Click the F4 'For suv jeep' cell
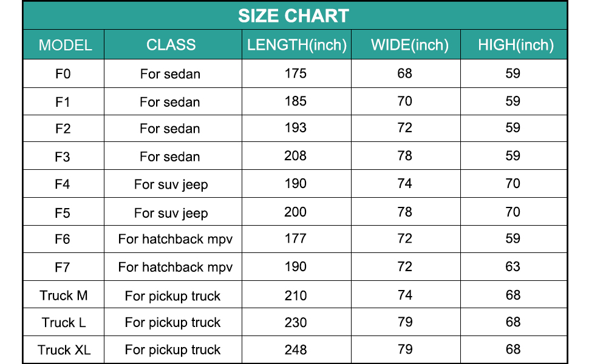Viewport: 589px width, 364px height. pyautogui.click(x=171, y=184)
